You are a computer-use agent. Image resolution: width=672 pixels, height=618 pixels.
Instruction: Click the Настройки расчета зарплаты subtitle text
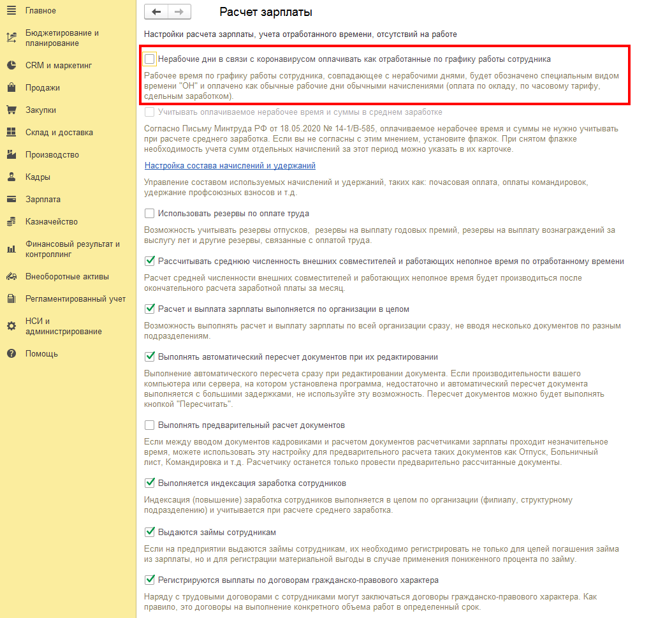point(300,34)
